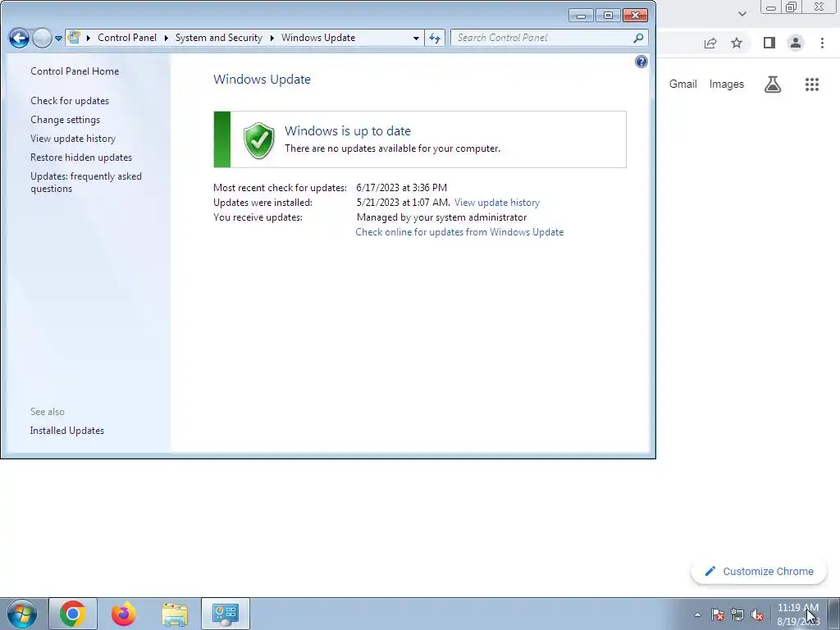Click the green shield status icon
Screen dimensions: 840x630
(x=258, y=140)
